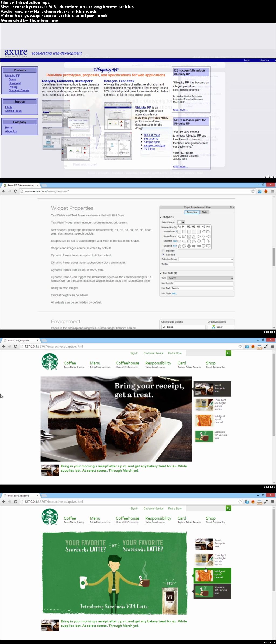Select the circle shape in the picker
The height and width of the screenshot is (644, 276).
(189, 241)
